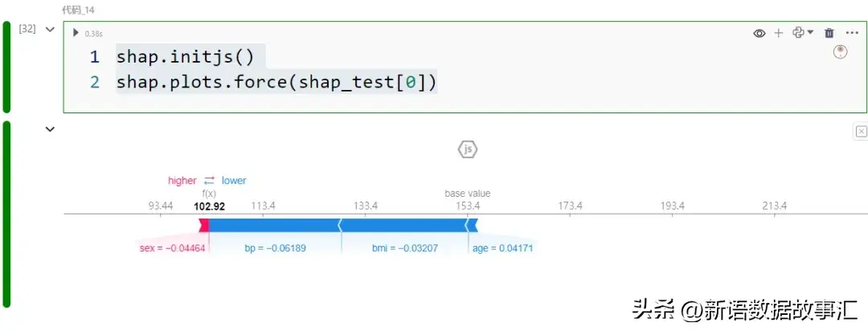Click the f(x) 102.92 output value marker
This screenshot has width=868, height=331.
[x=209, y=206]
